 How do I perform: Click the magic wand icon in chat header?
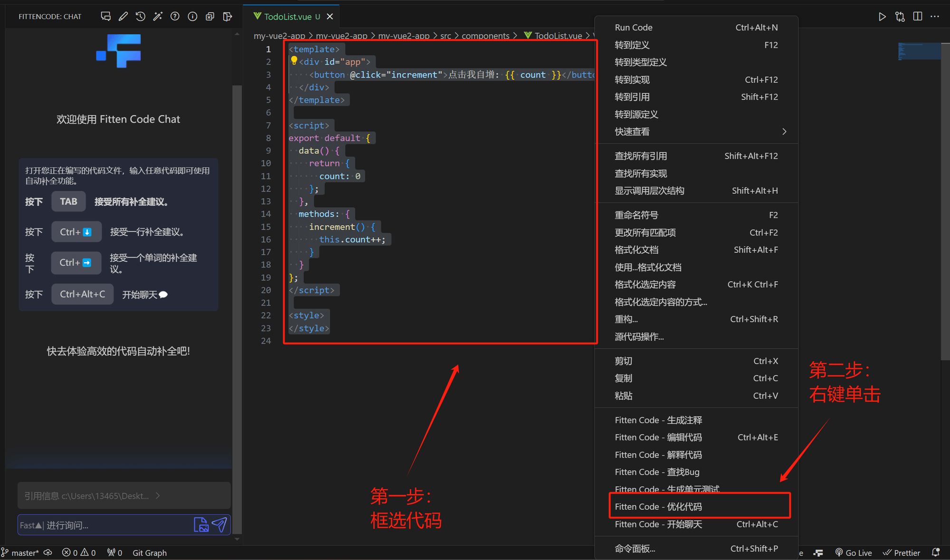point(158,17)
